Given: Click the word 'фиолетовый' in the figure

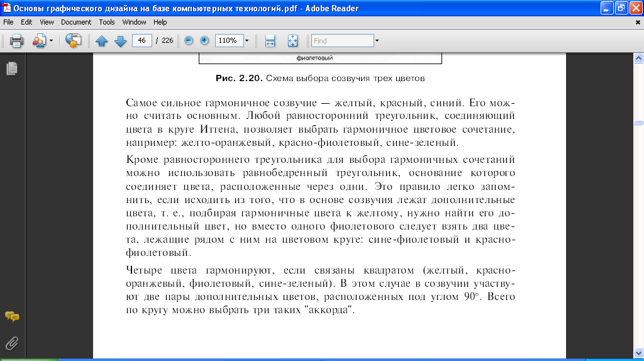Looking at the screenshot, I should coord(314,58).
